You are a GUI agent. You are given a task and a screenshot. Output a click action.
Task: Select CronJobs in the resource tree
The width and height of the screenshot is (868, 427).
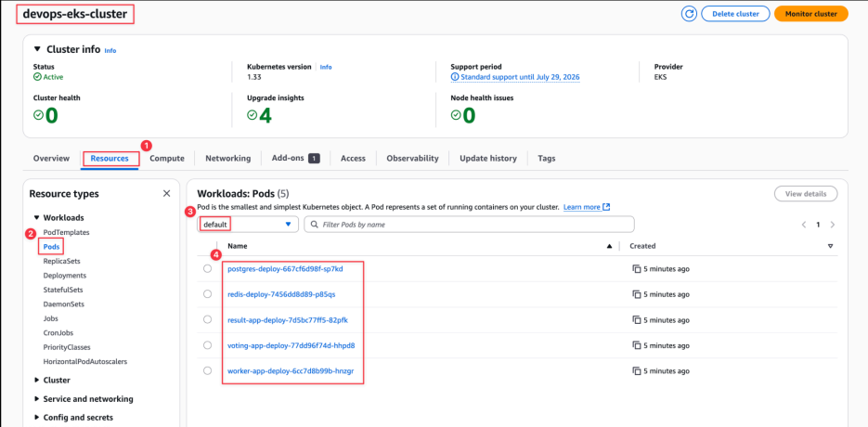pos(58,333)
